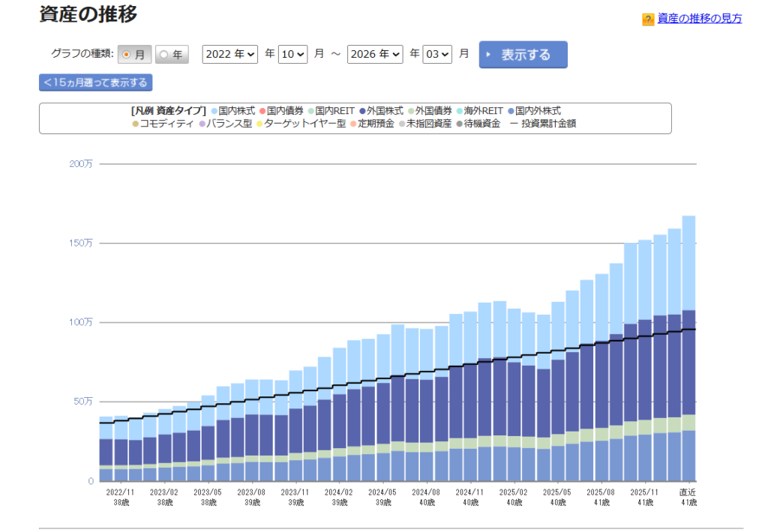Click the 15ヵ月遡って表示する button
The height and width of the screenshot is (532, 768).
[97, 82]
